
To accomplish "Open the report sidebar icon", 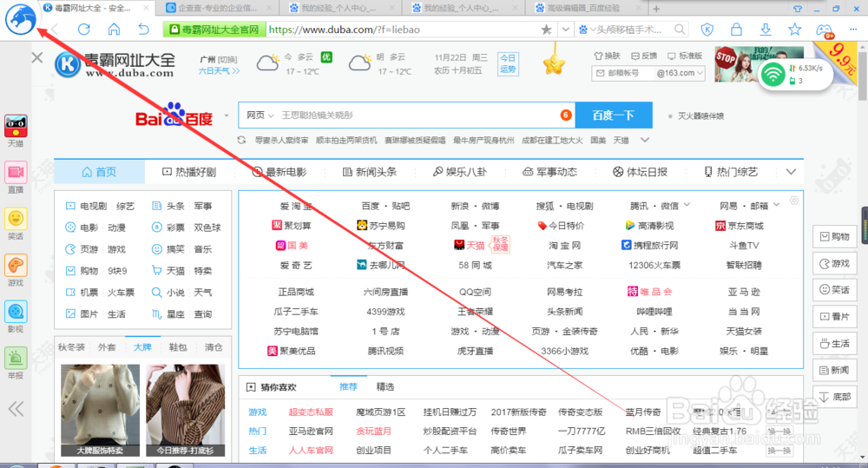I will pos(16,359).
